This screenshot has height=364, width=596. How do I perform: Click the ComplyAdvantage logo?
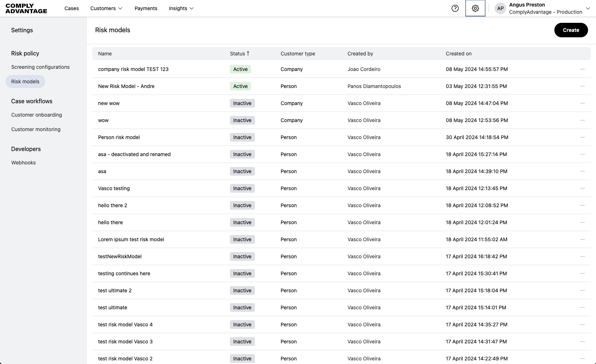click(26, 8)
